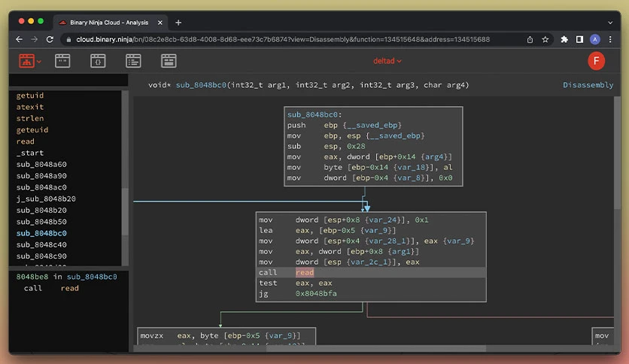The height and width of the screenshot is (364, 629).
Task: Click the function search field above list
Action: 68,80
